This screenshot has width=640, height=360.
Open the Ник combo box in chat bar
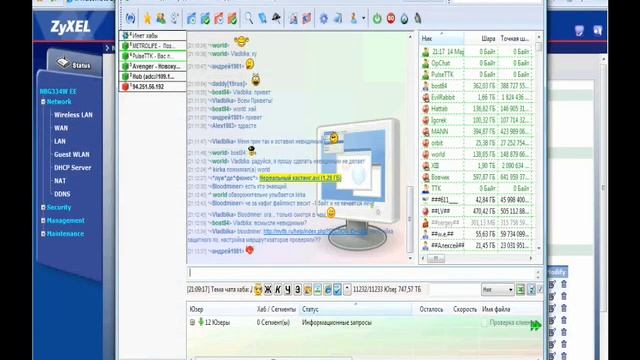[x=497, y=290]
